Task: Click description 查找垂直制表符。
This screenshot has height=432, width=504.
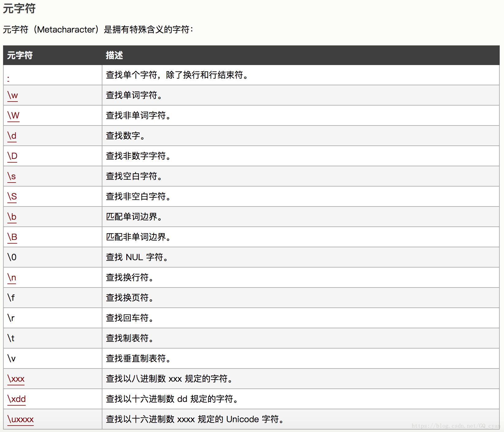Action: 139,358
